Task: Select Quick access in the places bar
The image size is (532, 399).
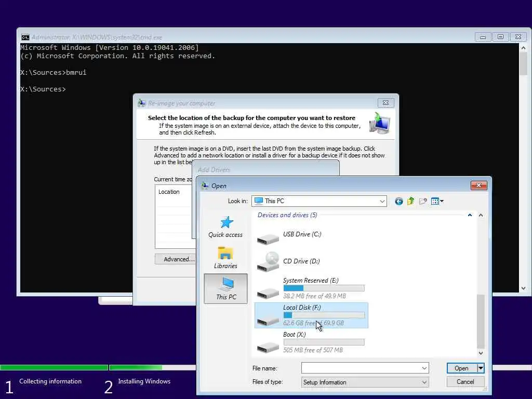Action: point(225,227)
